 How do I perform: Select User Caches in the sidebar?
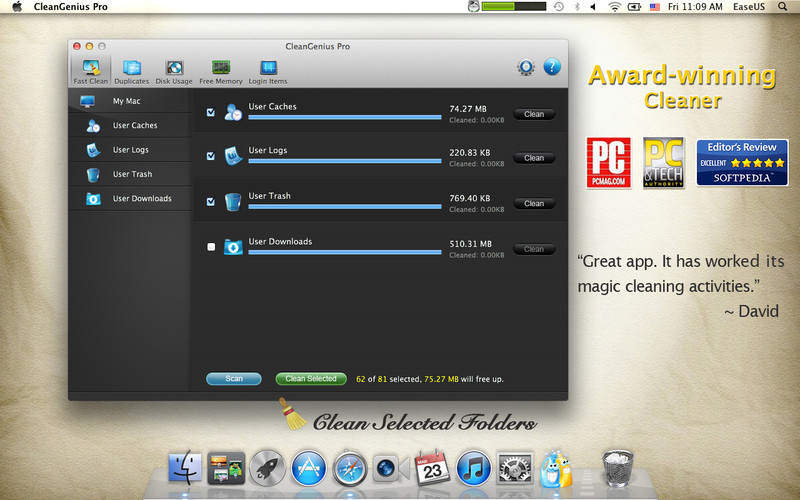point(130,126)
